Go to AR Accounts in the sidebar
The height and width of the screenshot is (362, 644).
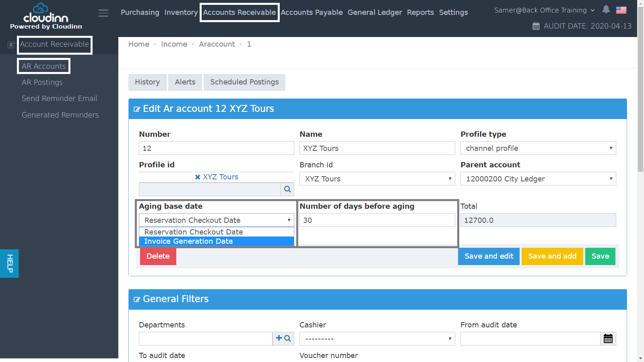(43, 66)
